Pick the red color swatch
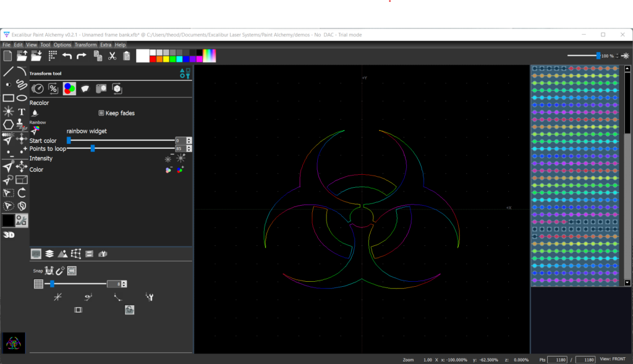This screenshot has height=364, width=633. coord(154,59)
